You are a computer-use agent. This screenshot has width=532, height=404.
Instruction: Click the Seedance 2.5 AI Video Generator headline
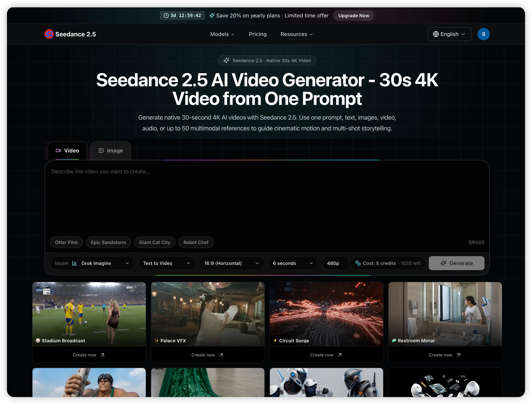tap(267, 89)
